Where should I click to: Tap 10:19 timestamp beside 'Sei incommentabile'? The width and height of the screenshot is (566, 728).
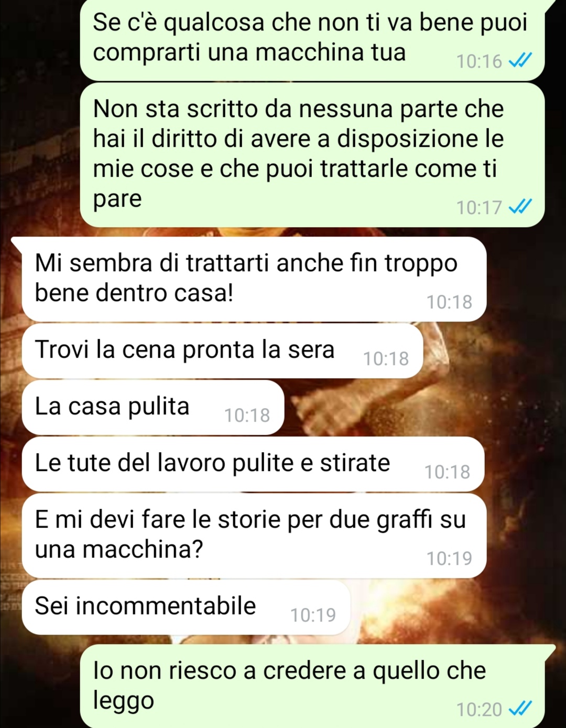pos(313,615)
